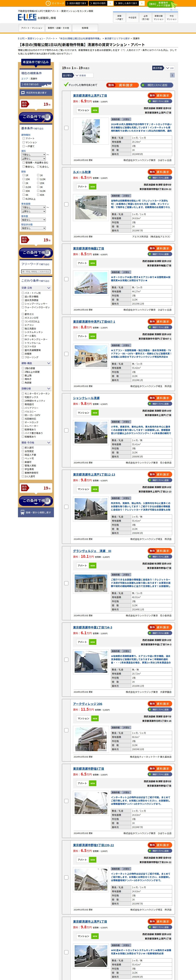This screenshot has height=980, width=196.
Task: Open 中古住宅 nav tab
Action: (x=132, y=17)
